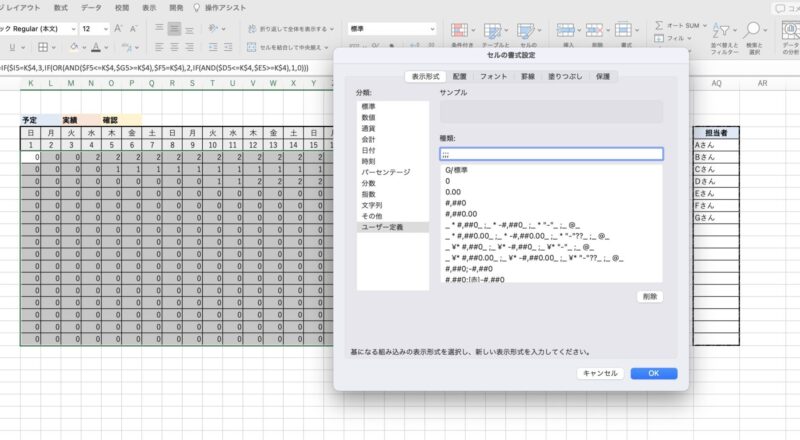
Task: Switch to the フォント tab in dialog
Action: tap(493, 77)
